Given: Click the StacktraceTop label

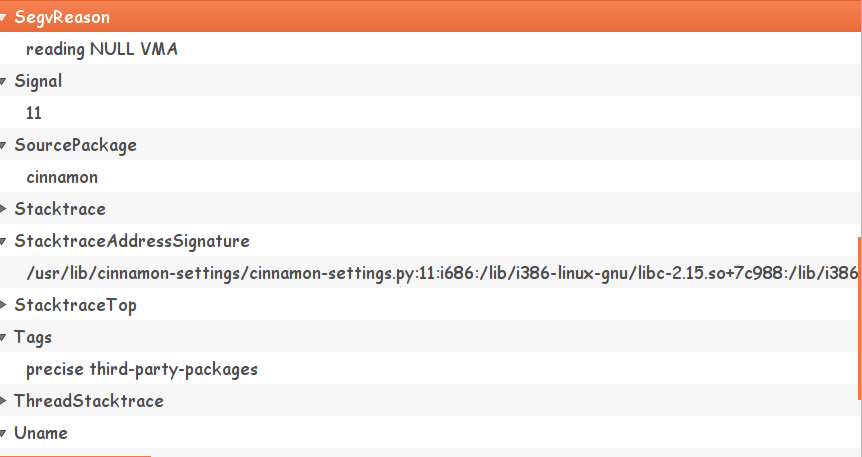Looking at the screenshot, I should (75, 305).
